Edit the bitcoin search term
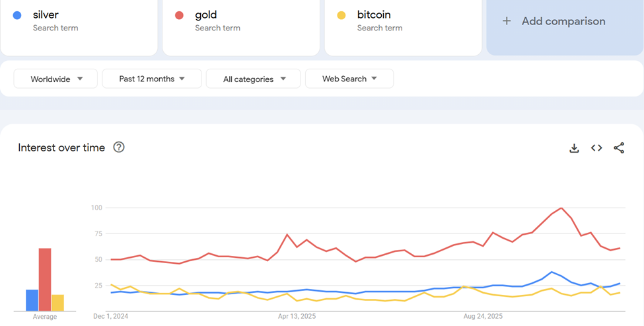Screen dimensions: 644x326 pos(375,15)
